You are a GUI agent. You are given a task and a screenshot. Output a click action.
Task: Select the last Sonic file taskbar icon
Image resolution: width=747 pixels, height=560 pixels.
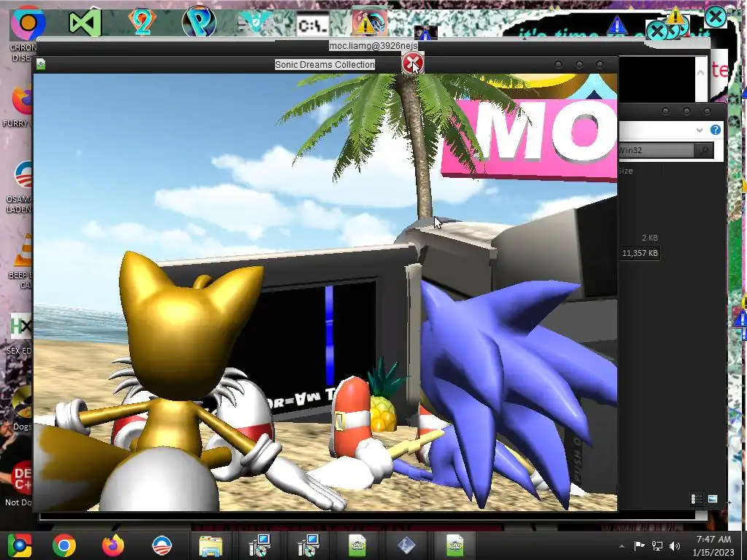coord(454,545)
